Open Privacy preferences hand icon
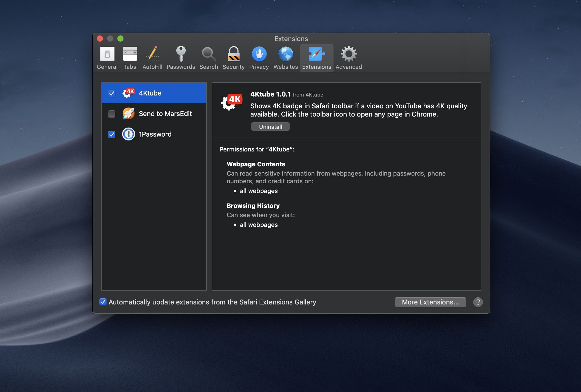581x392 pixels. pos(259,54)
